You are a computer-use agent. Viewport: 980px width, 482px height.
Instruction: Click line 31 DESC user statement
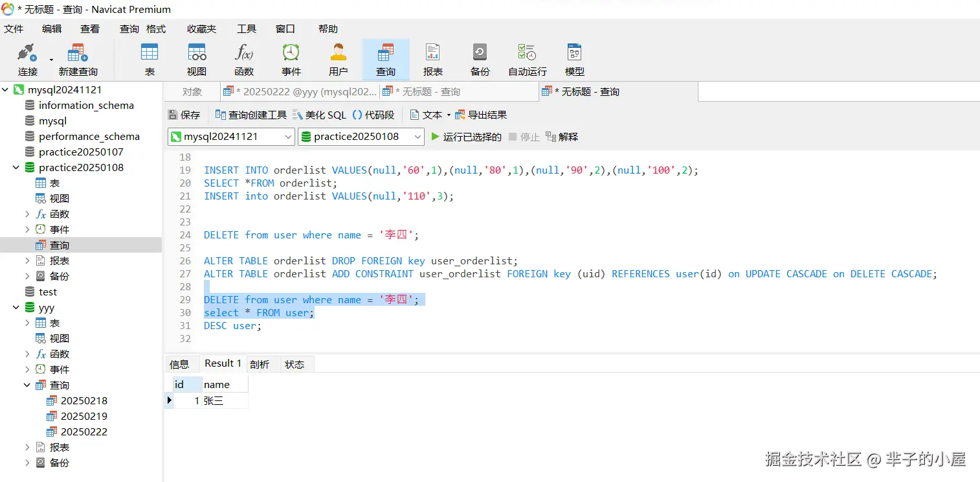point(233,326)
